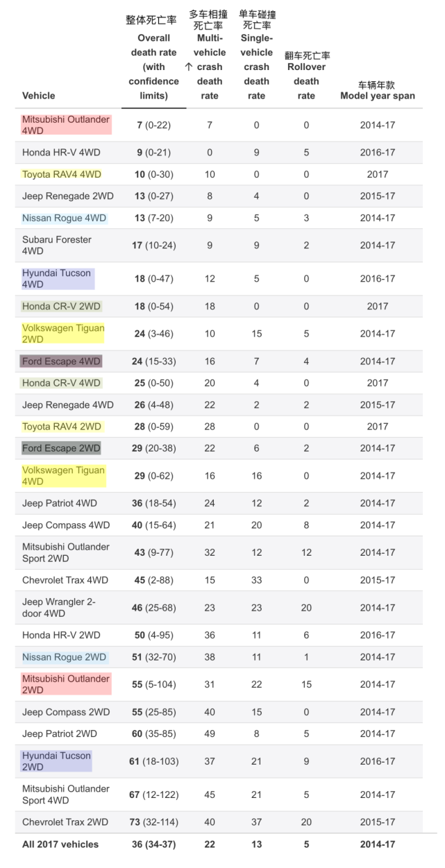Sort by Overall death rate header

pos(153,67)
